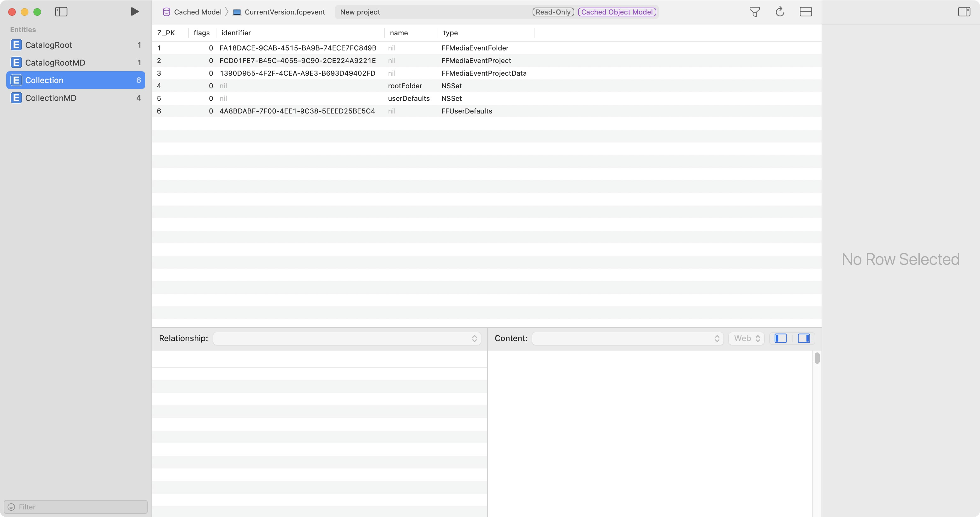
Task: Open CurrentVersion.fcpevent breadcrumb item
Action: coord(284,12)
